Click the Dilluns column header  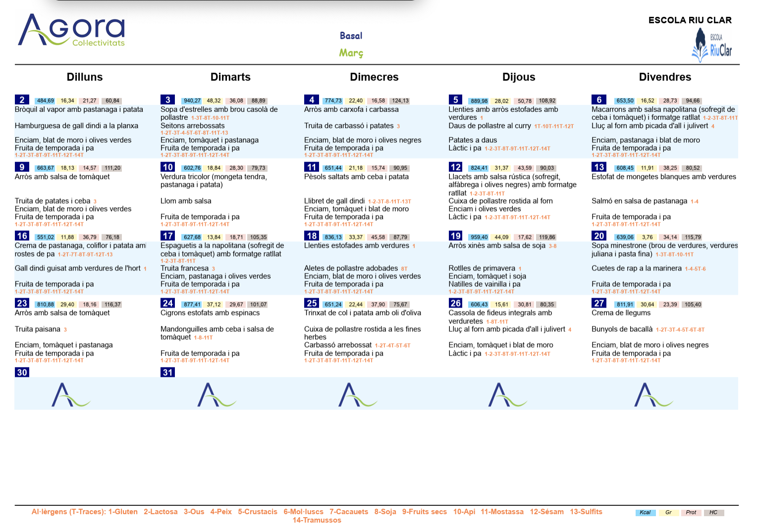(x=85, y=77)
